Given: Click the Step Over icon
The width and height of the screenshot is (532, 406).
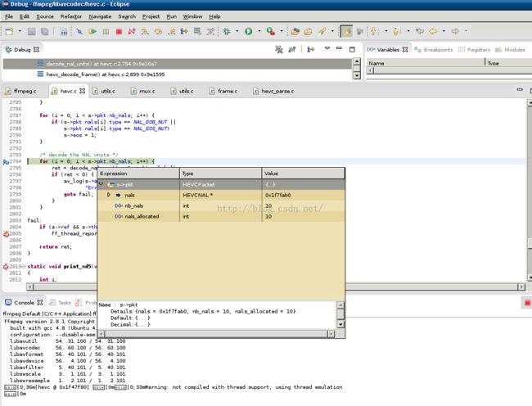Looking at the screenshot, I should pyautogui.click(x=158, y=32).
